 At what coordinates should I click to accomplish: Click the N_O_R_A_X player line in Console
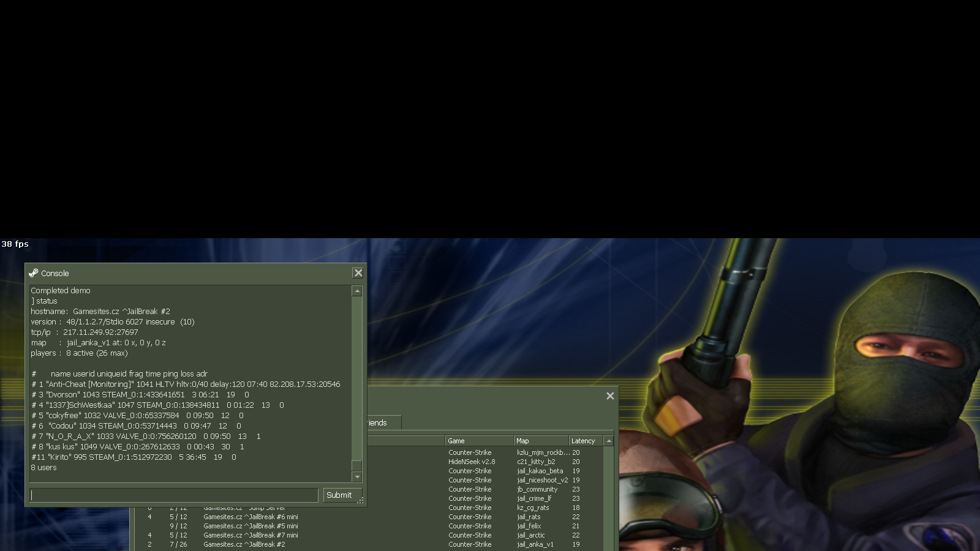pyautogui.click(x=146, y=437)
